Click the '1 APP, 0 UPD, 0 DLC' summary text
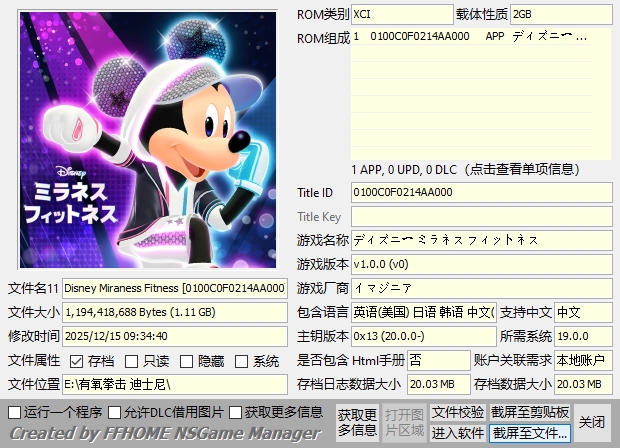 404,170
